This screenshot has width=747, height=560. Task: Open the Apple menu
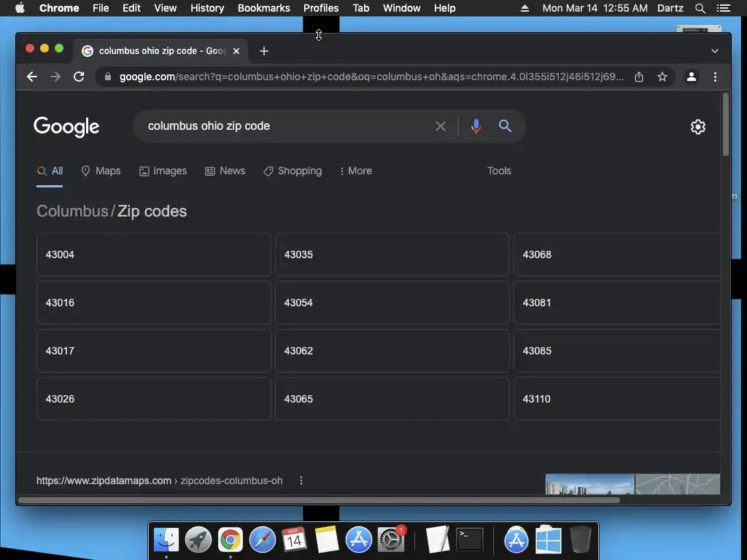click(20, 8)
